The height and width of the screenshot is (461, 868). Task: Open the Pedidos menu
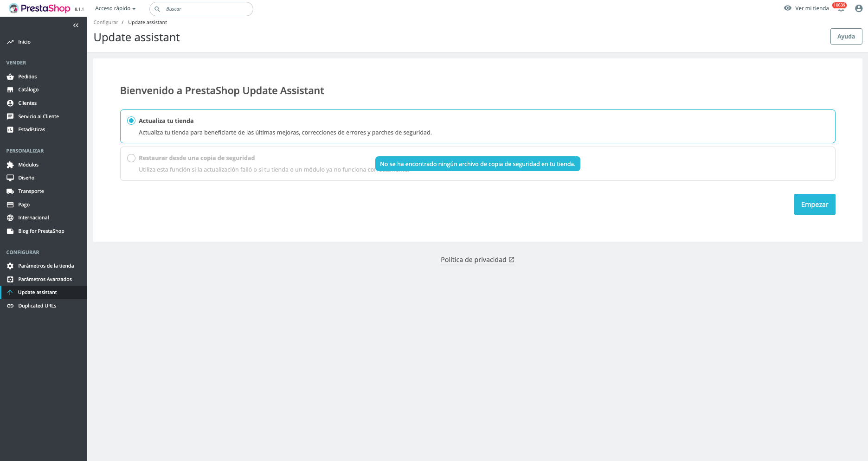pos(44,77)
